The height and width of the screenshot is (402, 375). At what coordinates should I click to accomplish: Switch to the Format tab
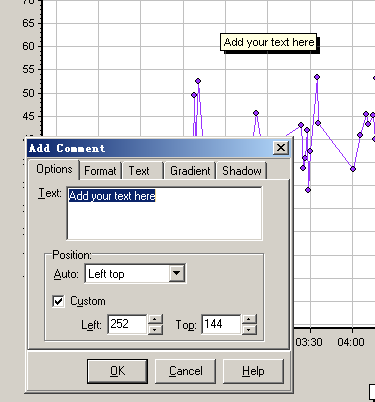pos(100,171)
